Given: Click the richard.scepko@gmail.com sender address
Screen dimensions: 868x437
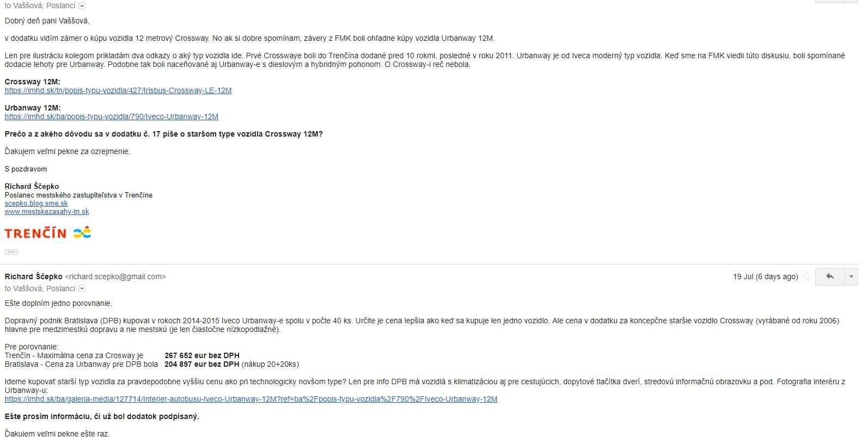Looking at the screenshot, I should click(115, 276).
